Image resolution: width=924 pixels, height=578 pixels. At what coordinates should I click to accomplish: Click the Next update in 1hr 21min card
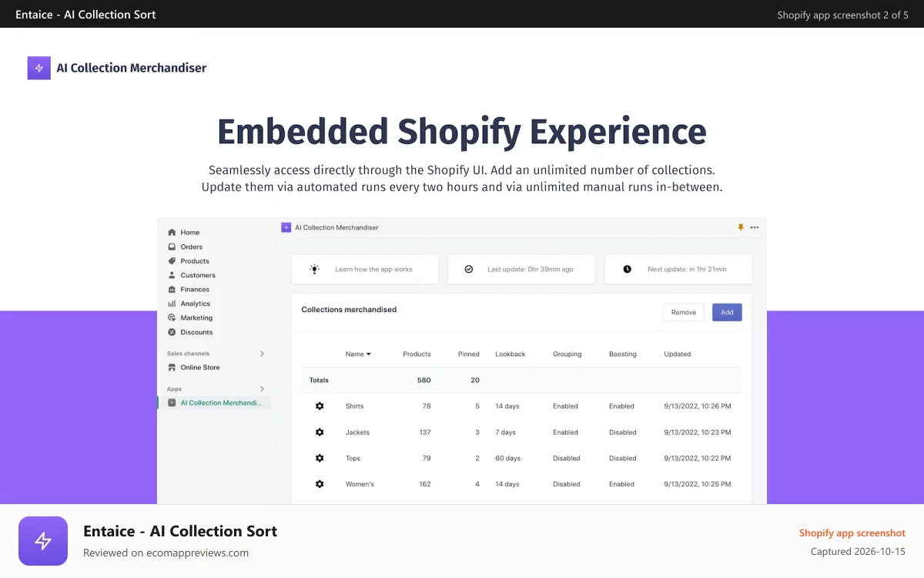(x=678, y=269)
